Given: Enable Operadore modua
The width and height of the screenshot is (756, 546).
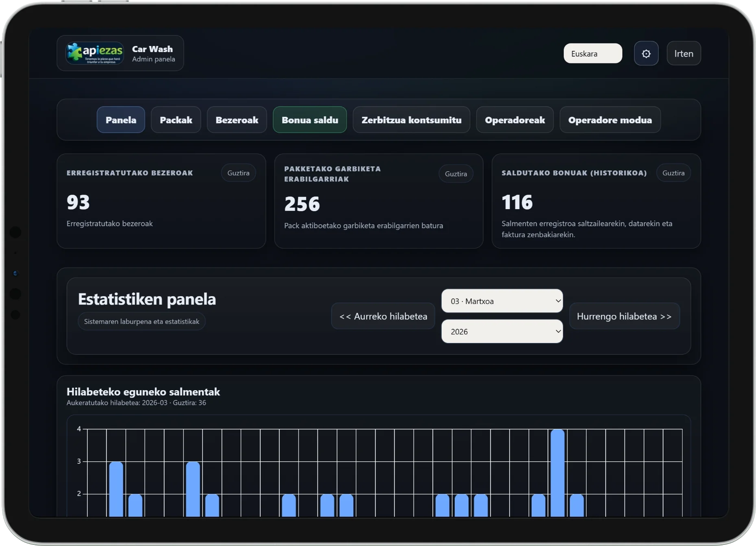Looking at the screenshot, I should (x=610, y=120).
